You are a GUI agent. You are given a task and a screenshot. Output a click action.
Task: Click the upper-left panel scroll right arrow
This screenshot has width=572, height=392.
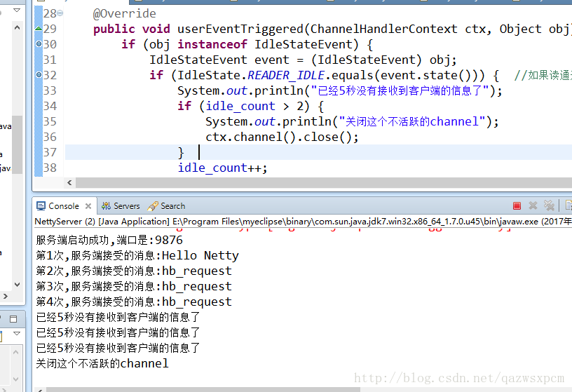pos(5,296)
